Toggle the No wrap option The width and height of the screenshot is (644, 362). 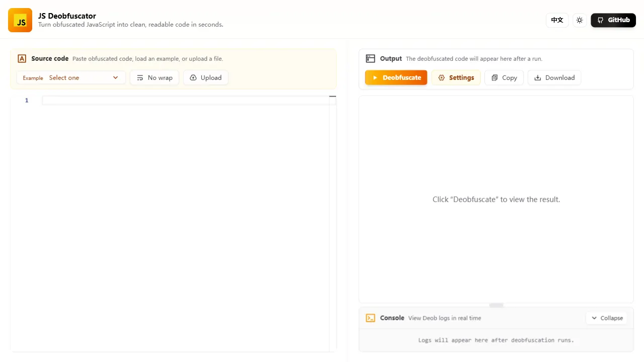coord(154,77)
